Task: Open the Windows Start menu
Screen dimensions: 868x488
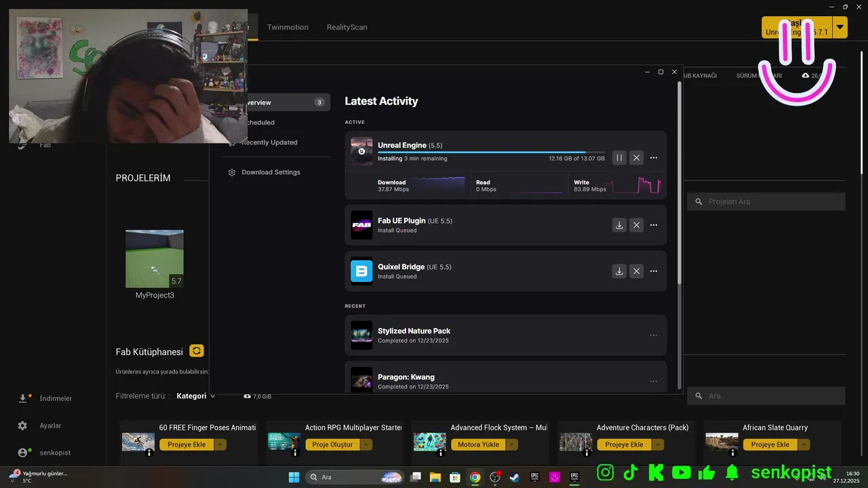Action: (x=294, y=477)
